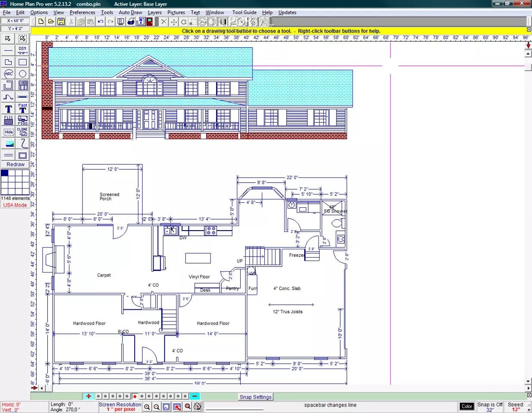Activate the DIM dimension tool
532x413 pixels.
23,50
